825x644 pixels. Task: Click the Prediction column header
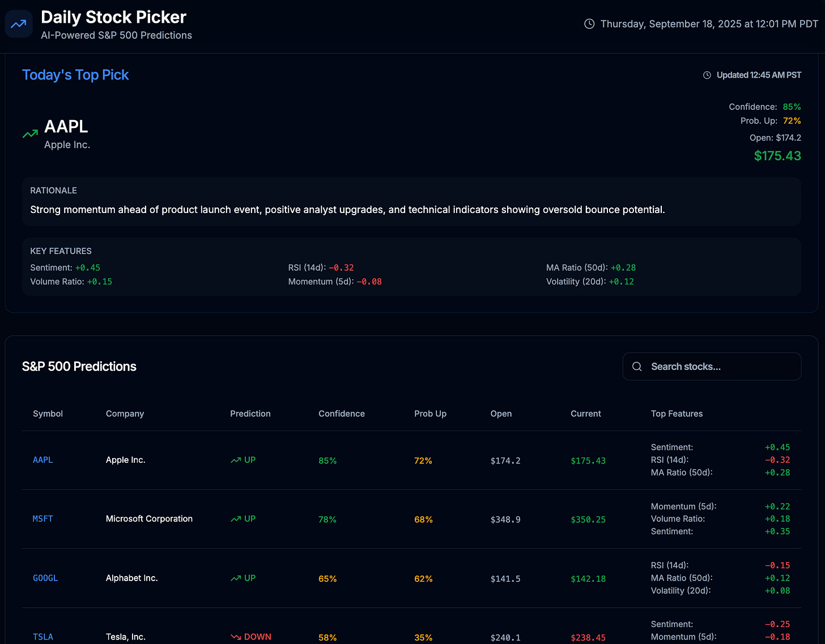(x=250, y=413)
